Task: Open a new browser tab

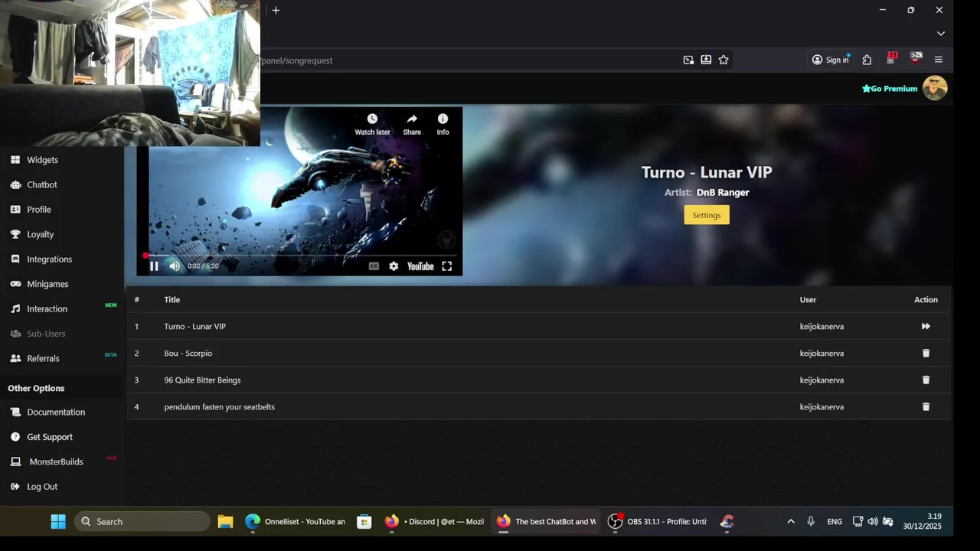Action: click(x=276, y=10)
